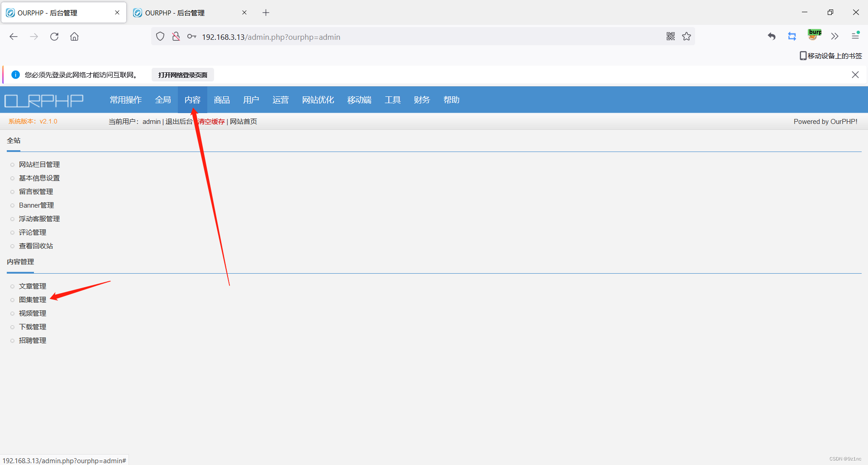Viewport: 868px width, 465px height.
Task: Open the 商品 menu
Action: (222, 100)
